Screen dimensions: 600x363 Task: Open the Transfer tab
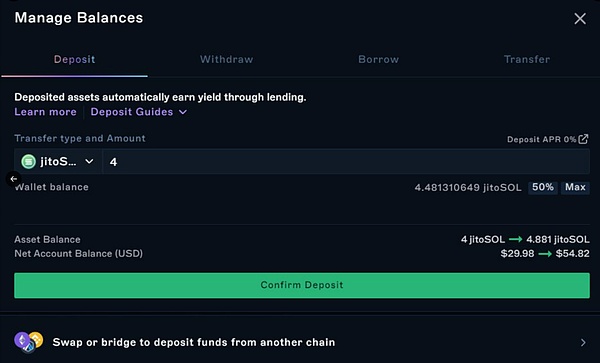coord(527,59)
